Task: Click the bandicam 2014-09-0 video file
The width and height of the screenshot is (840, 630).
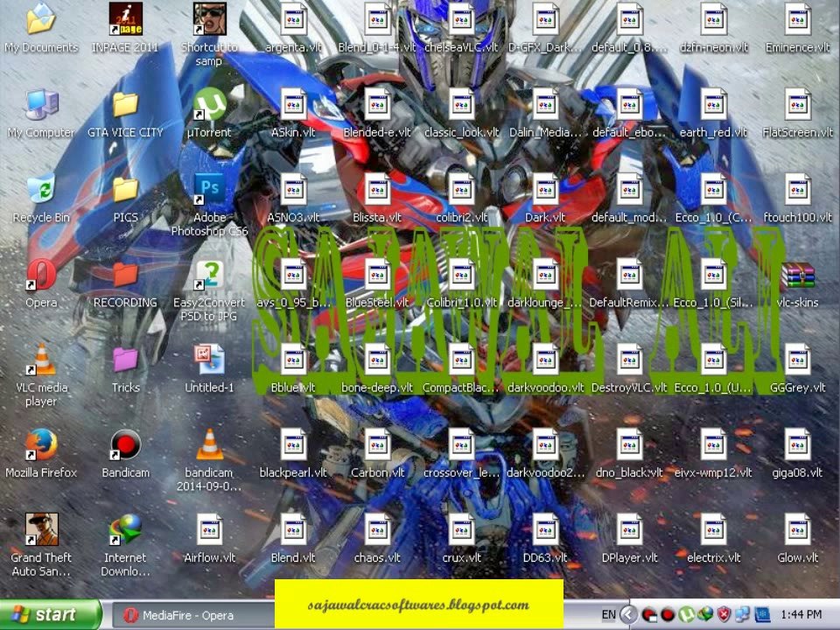Action: click(x=209, y=444)
